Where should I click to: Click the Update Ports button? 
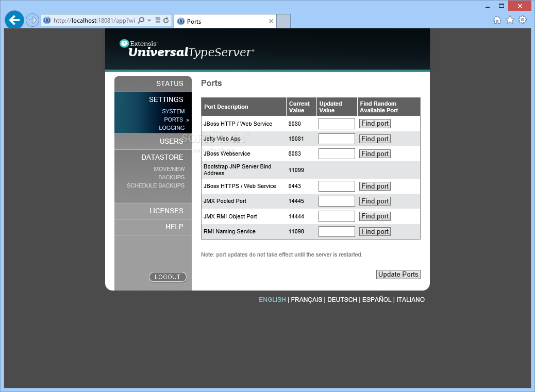coord(398,275)
